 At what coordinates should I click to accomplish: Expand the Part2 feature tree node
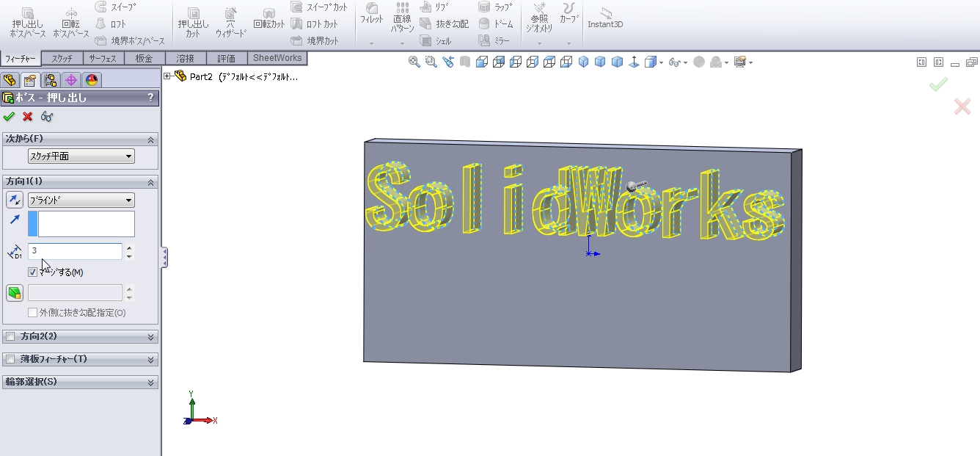[x=167, y=76]
